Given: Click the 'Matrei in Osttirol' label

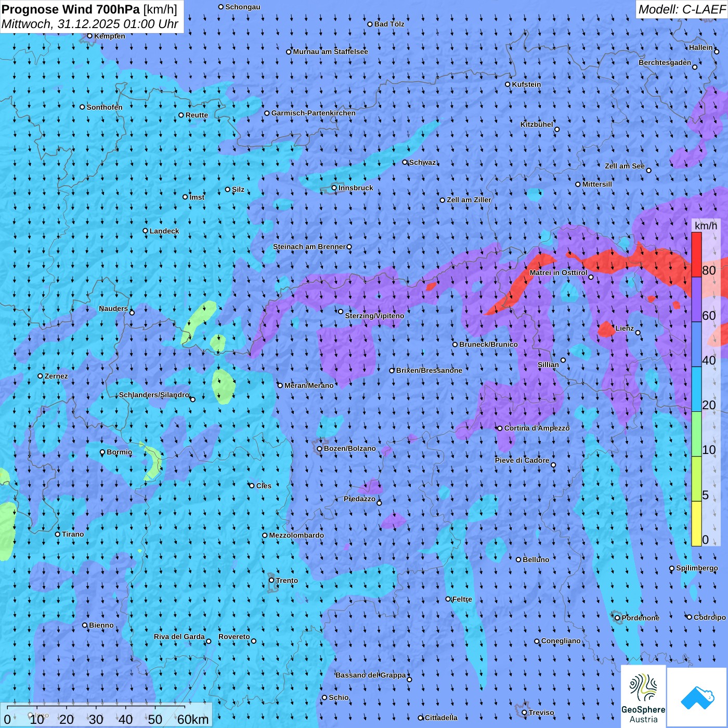Looking at the screenshot, I should (558, 272).
